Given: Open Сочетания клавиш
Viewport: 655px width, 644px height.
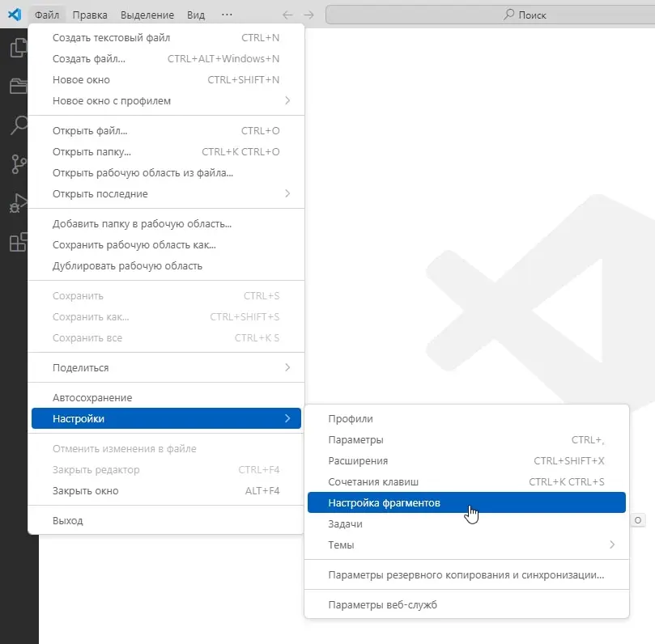Looking at the screenshot, I should click(466, 482).
